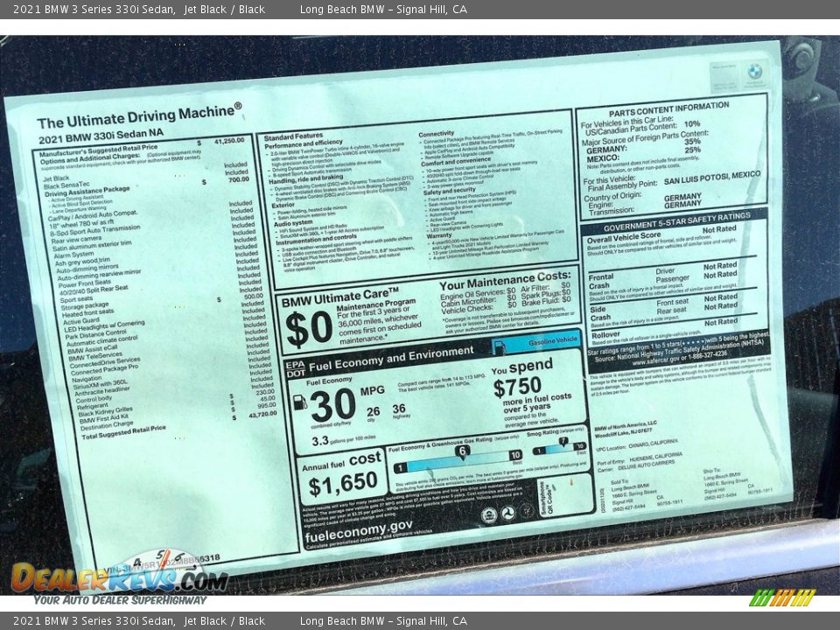Open the fueleconomy.gov web address
This screenshot has height=630, width=840.
tap(359, 530)
